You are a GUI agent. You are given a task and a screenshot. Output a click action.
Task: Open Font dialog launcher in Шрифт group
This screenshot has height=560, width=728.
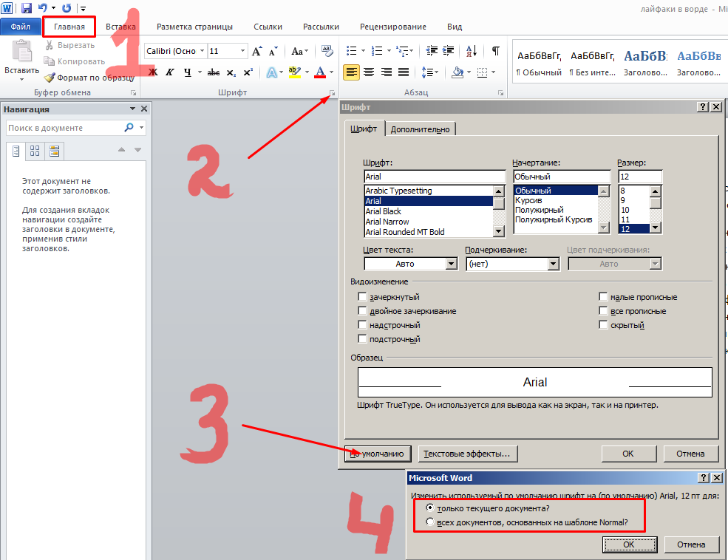(333, 93)
